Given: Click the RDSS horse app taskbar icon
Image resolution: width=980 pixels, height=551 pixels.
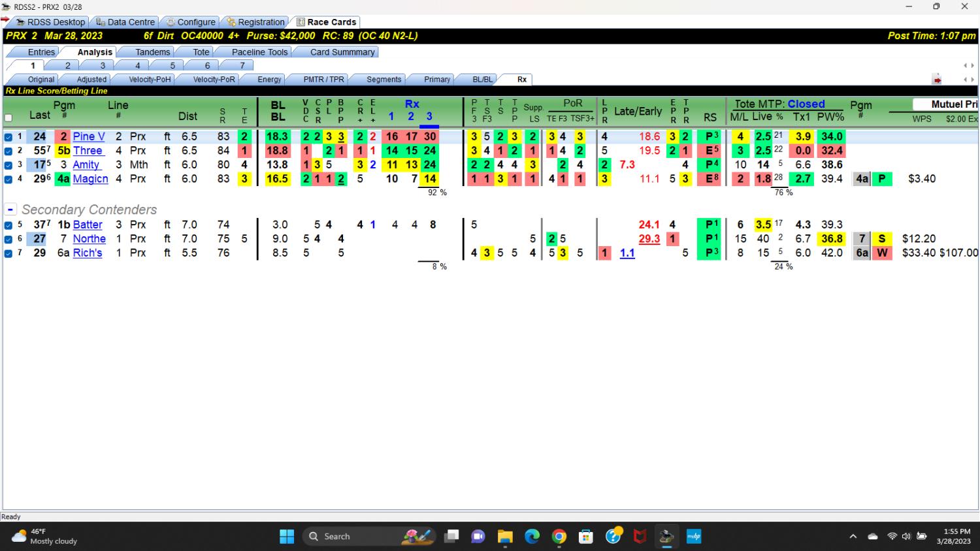Looking at the screenshot, I should coord(666,537).
